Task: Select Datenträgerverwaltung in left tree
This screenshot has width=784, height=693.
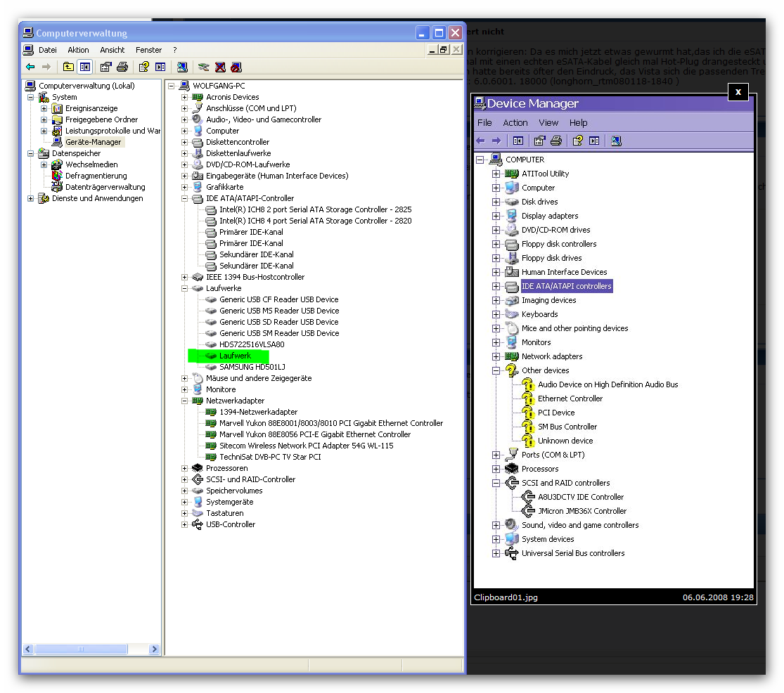Action: tap(105, 187)
